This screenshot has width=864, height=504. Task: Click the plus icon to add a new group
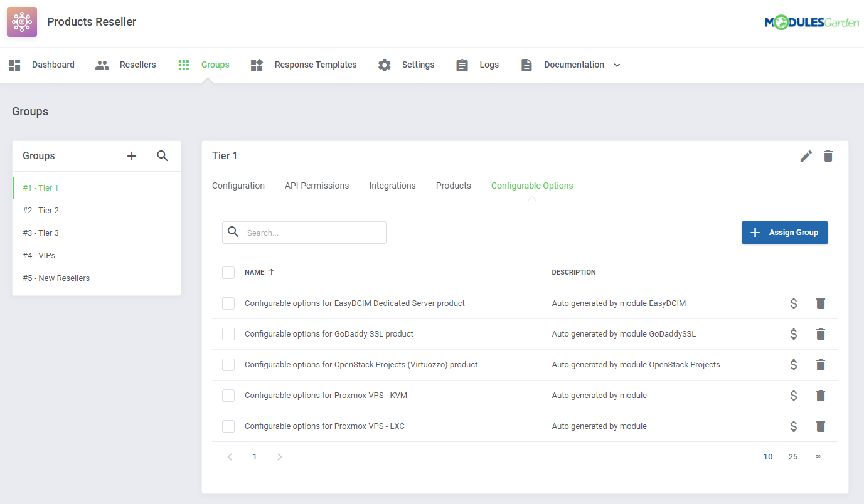click(131, 156)
